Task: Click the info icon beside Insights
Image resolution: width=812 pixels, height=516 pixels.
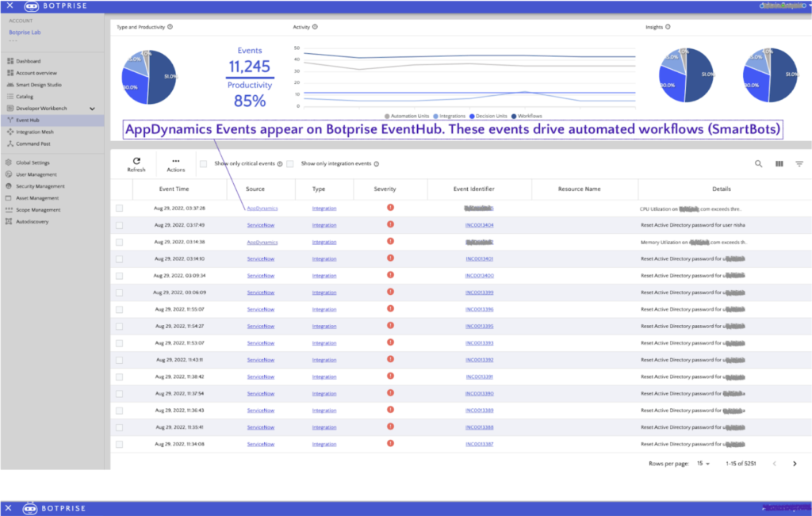Action: [x=668, y=27]
